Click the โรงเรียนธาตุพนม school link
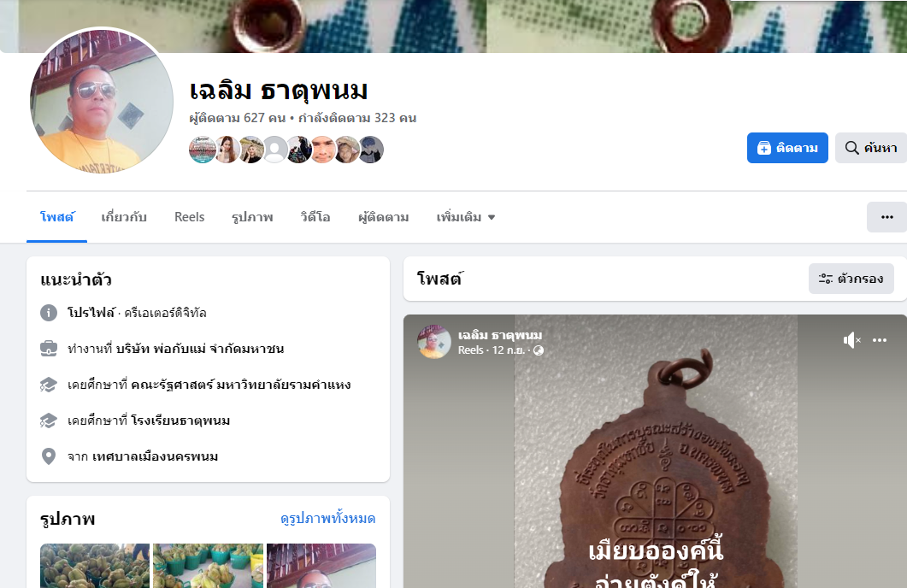This screenshot has height=588, width=907. [180, 420]
